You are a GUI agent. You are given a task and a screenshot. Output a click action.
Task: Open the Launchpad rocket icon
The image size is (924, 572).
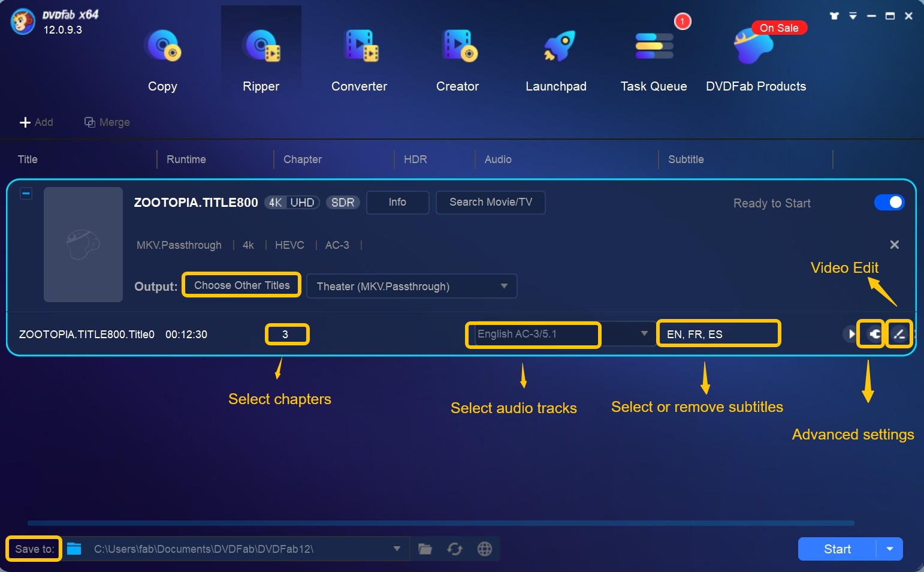click(x=558, y=46)
